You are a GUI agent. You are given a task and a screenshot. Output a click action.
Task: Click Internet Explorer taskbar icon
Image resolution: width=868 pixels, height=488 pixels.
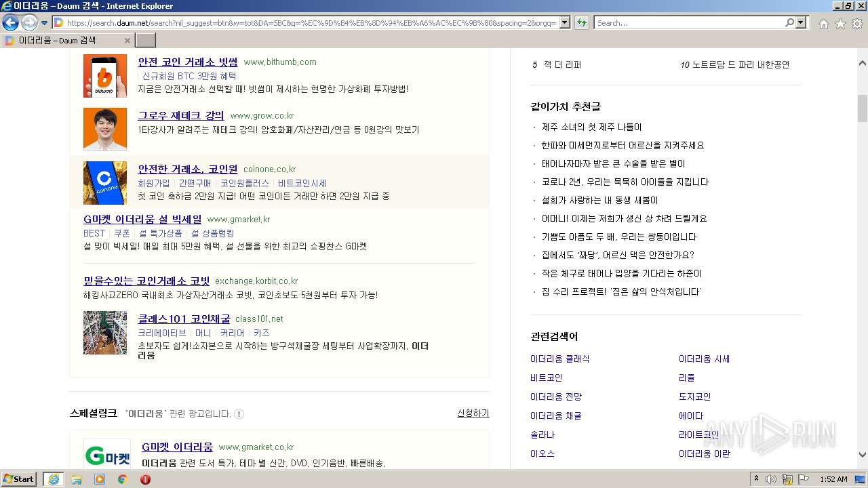pyautogui.click(x=54, y=479)
